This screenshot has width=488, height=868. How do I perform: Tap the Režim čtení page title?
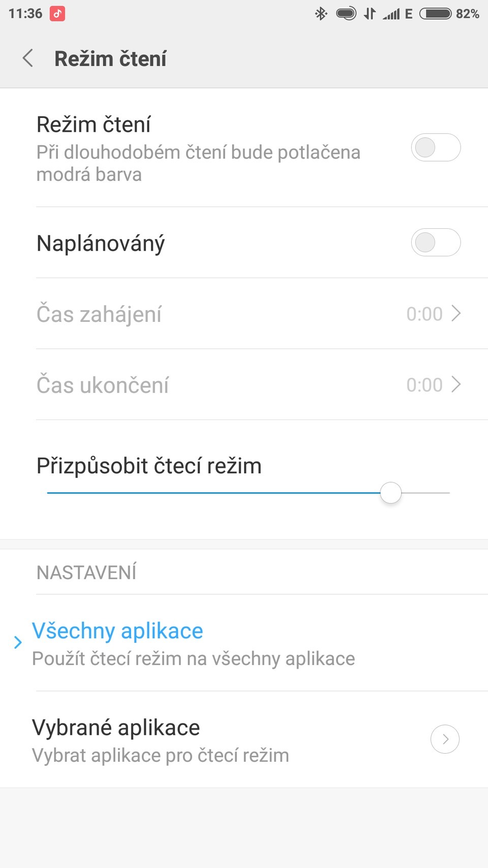click(x=110, y=59)
